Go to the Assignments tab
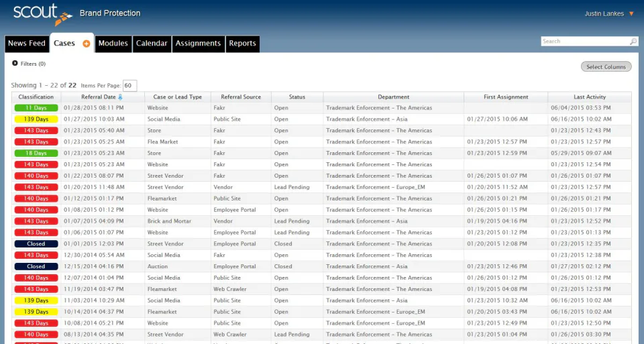The width and height of the screenshot is (644, 344). [198, 44]
